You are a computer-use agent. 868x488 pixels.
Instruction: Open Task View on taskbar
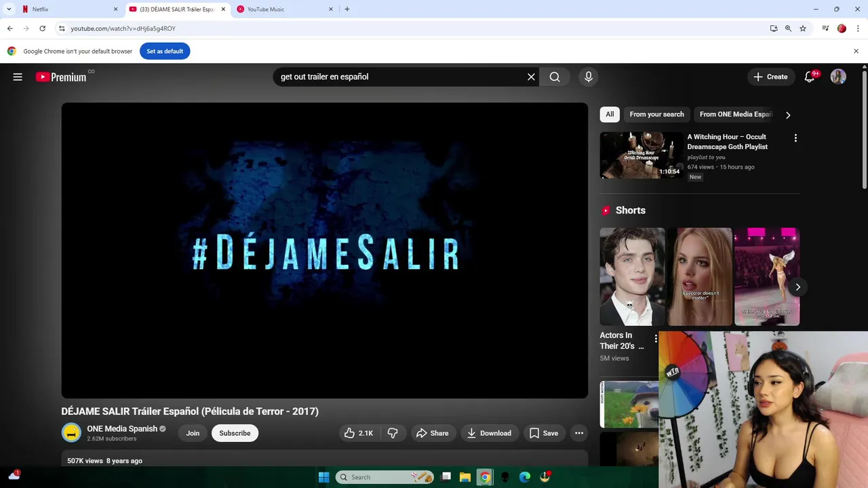pos(446,477)
